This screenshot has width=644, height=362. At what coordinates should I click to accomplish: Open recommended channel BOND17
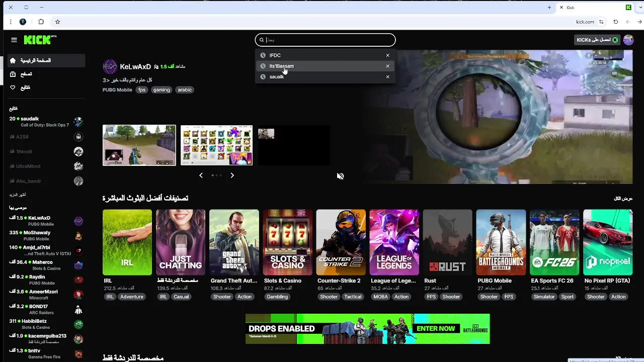tap(46, 309)
